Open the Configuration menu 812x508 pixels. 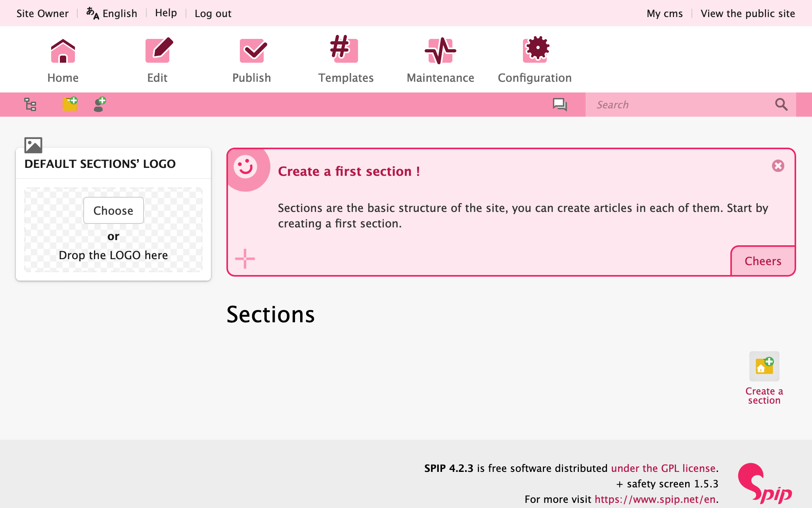coord(534,60)
